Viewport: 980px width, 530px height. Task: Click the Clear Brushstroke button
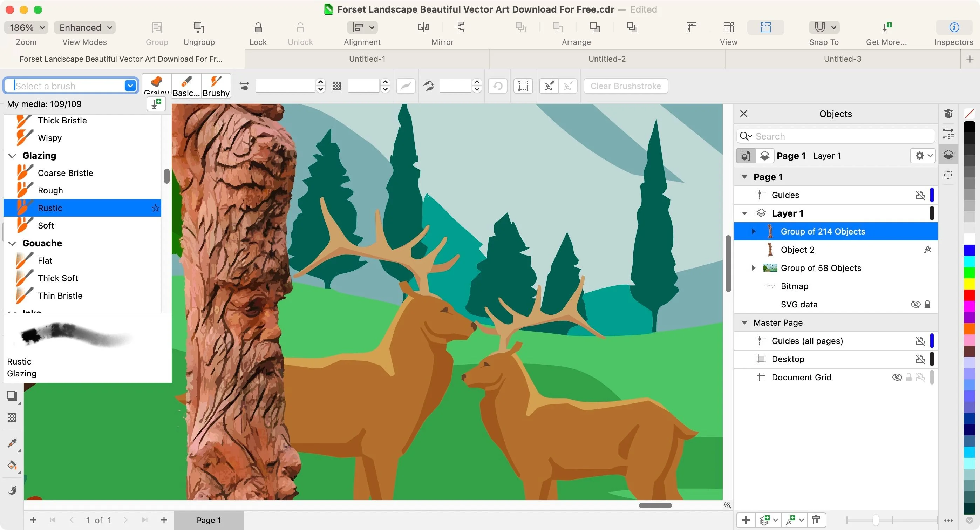tap(625, 86)
